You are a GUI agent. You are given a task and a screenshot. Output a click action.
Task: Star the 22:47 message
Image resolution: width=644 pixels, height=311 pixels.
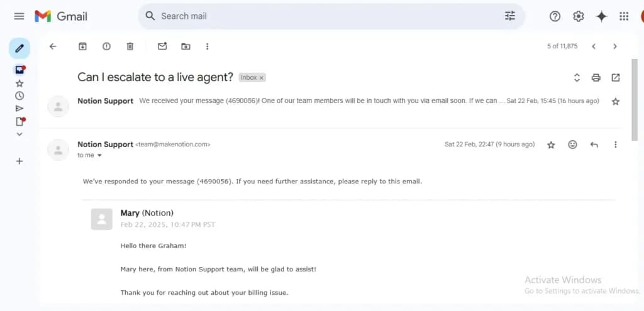click(551, 145)
